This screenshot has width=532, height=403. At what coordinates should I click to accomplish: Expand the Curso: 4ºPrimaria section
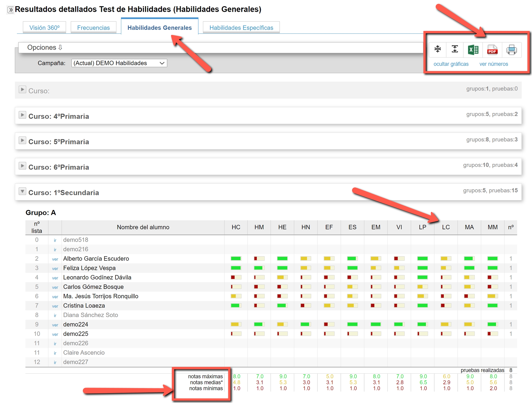coord(22,115)
